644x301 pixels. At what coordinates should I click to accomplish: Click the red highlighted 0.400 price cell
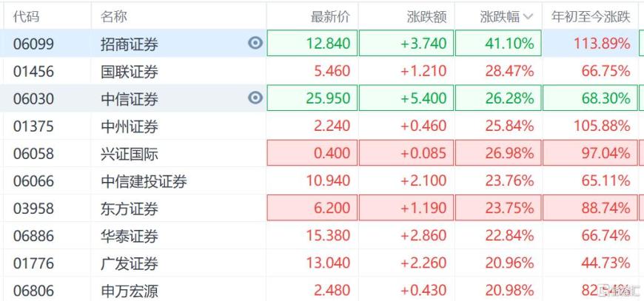(x=312, y=155)
